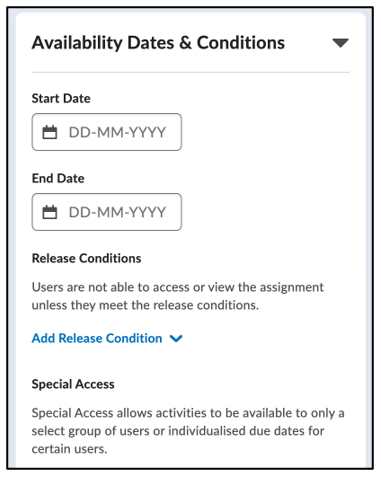Viewport: 381px width, 481px height.
Task: Click the Special Access description paragraph
Action: click(x=188, y=431)
